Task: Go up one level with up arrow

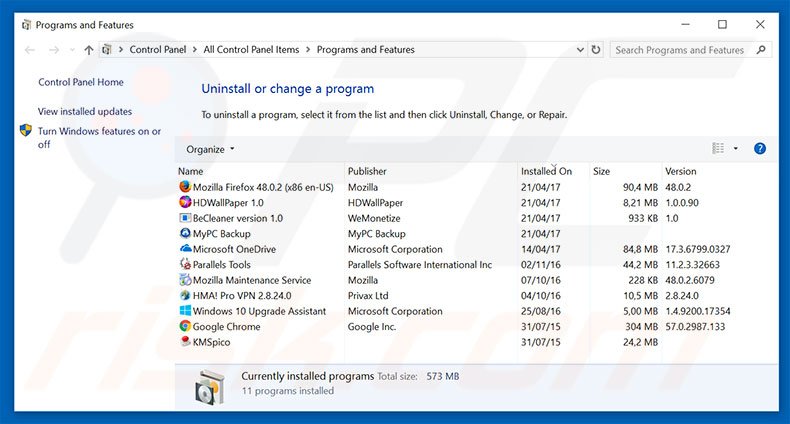Action: 89,50
